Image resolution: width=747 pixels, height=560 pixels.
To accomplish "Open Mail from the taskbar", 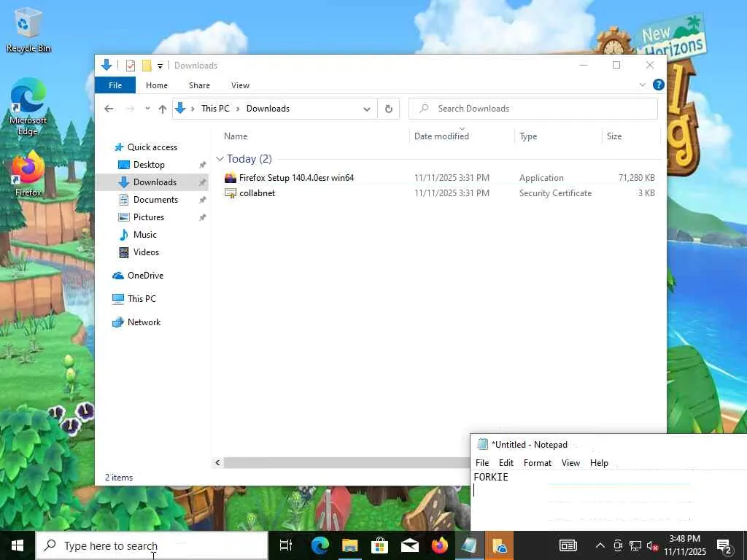I will [x=410, y=545].
